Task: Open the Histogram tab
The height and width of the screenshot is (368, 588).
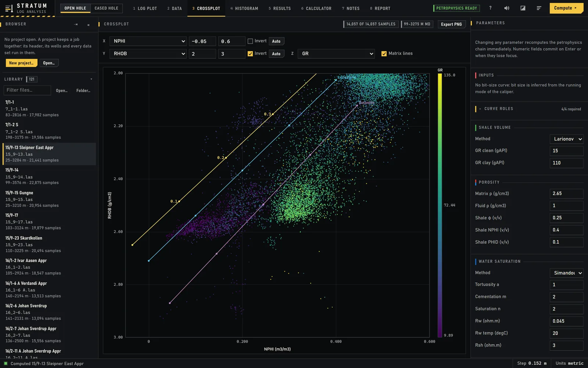Action: pyautogui.click(x=244, y=8)
